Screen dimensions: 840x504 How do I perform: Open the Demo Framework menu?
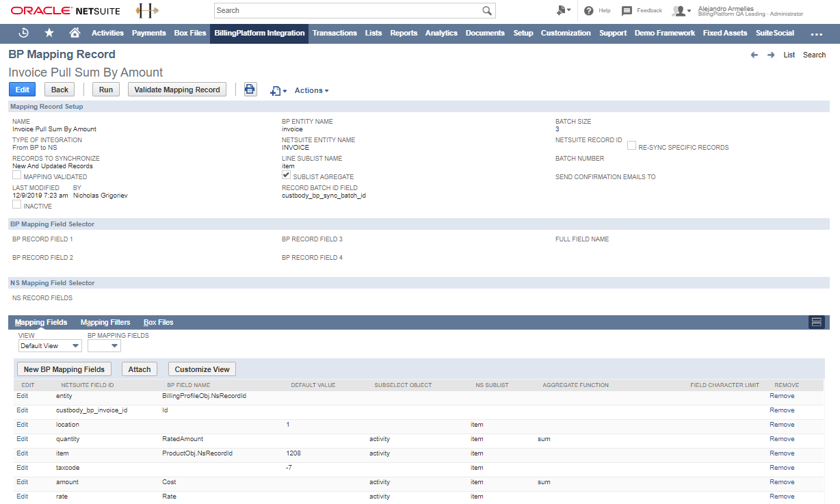[x=665, y=33]
